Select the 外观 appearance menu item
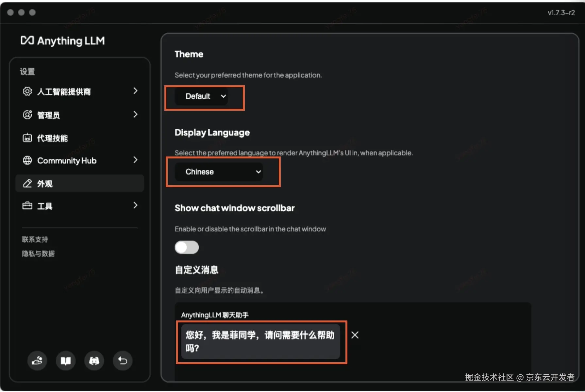The height and width of the screenshot is (392, 585). point(80,183)
